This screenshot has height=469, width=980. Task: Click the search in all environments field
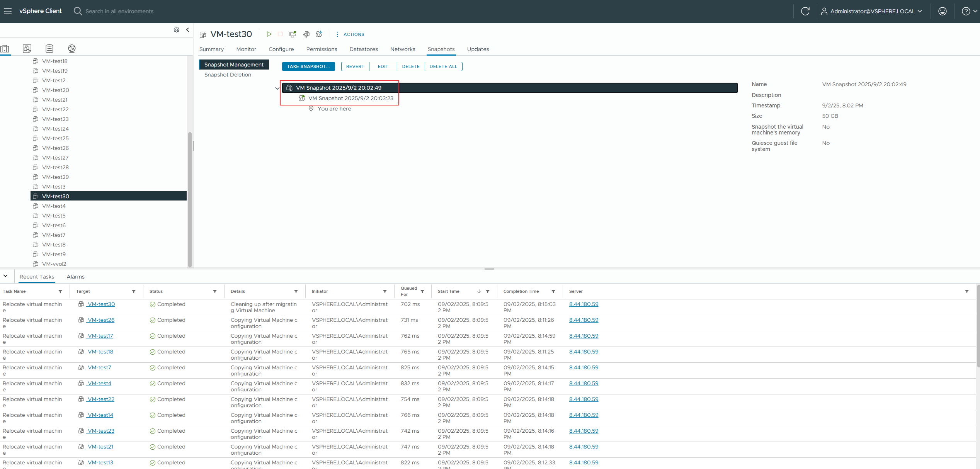coord(119,11)
